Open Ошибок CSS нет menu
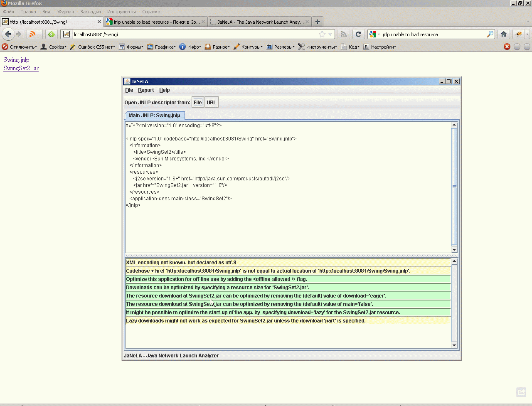This screenshot has height=406, width=532. (92, 47)
